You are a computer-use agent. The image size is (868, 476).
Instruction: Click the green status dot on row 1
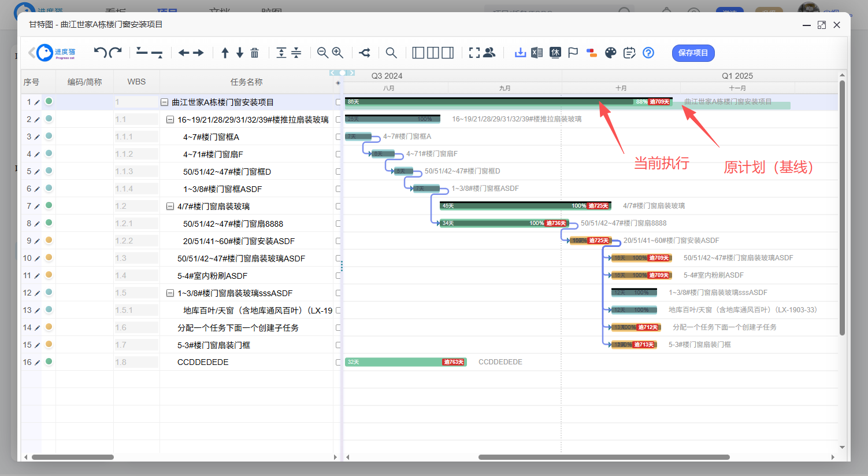point(49,101)
